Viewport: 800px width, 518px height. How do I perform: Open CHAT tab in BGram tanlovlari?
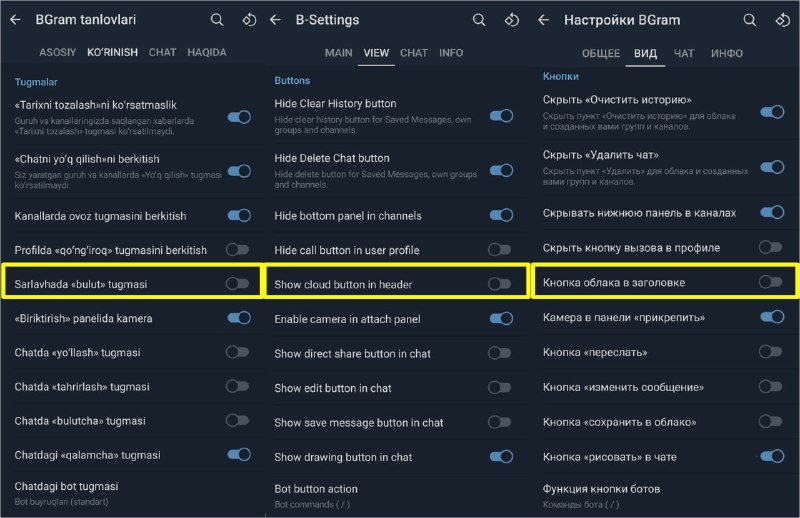point(162,53)
